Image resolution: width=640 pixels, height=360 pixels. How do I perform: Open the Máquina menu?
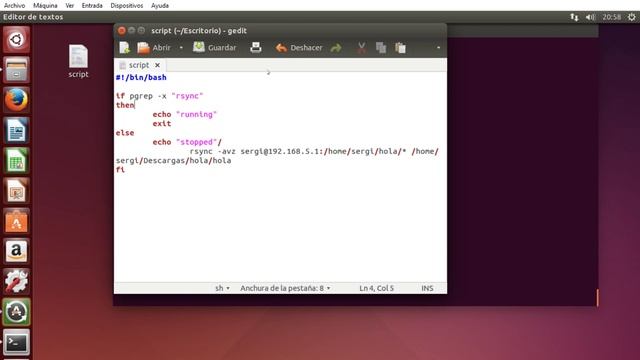45,6
